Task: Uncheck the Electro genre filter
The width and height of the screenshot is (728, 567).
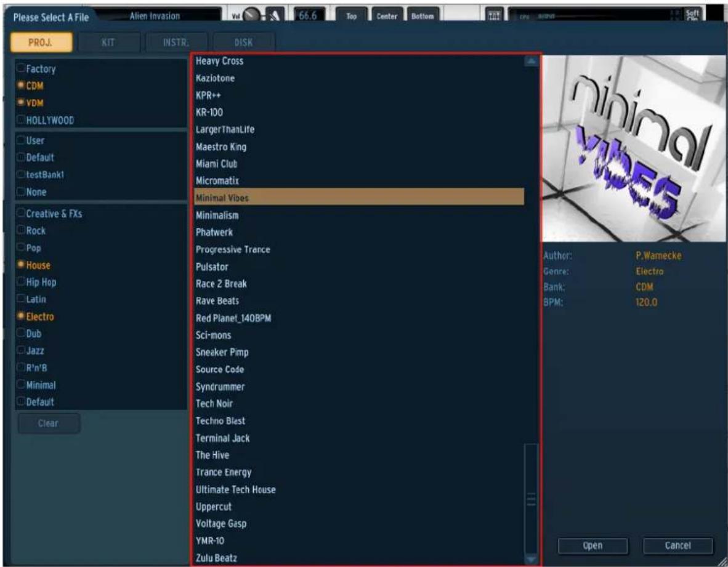Action: coord(21,316)
